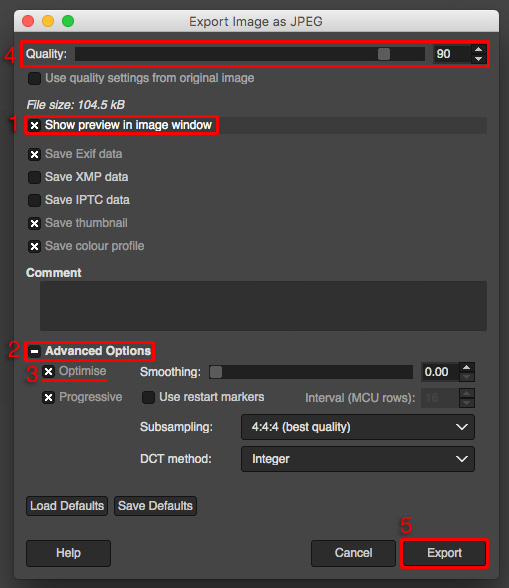
Task: Enable Save XMP data checkbox
Action: tap(35, 177)
